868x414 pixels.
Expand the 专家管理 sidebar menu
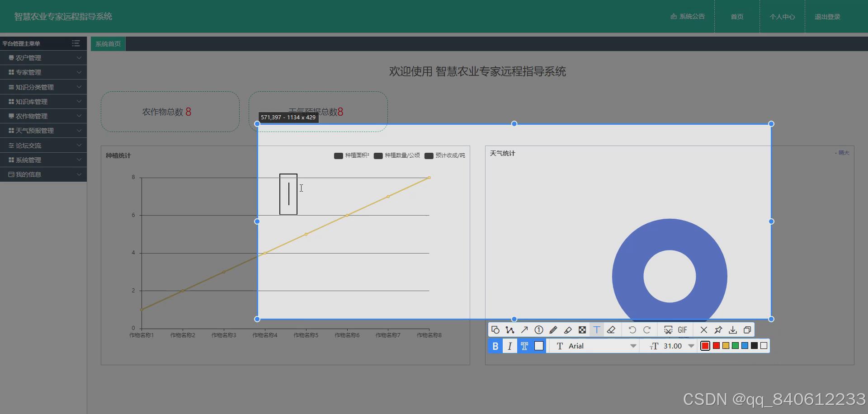[43, 72]
